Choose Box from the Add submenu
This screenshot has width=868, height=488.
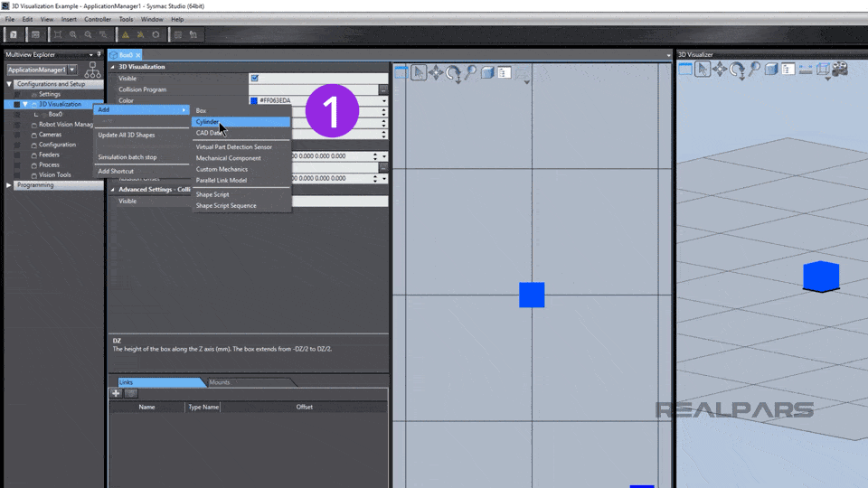[241, 110]
